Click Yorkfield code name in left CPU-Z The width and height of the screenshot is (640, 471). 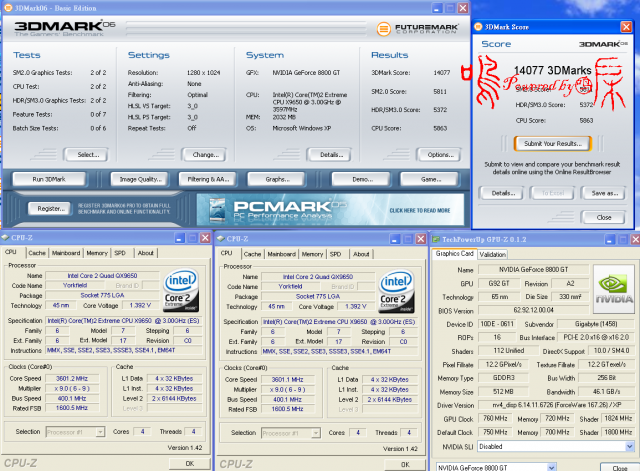(x=75, y=285)
